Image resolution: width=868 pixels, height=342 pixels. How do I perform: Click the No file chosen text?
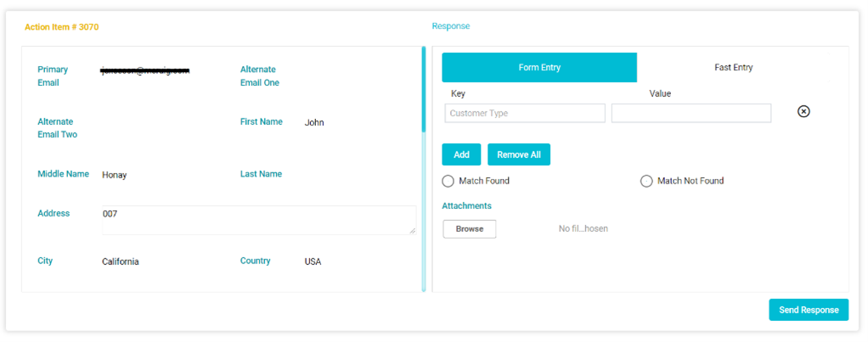pyautogui.click(x=583, y=228)
